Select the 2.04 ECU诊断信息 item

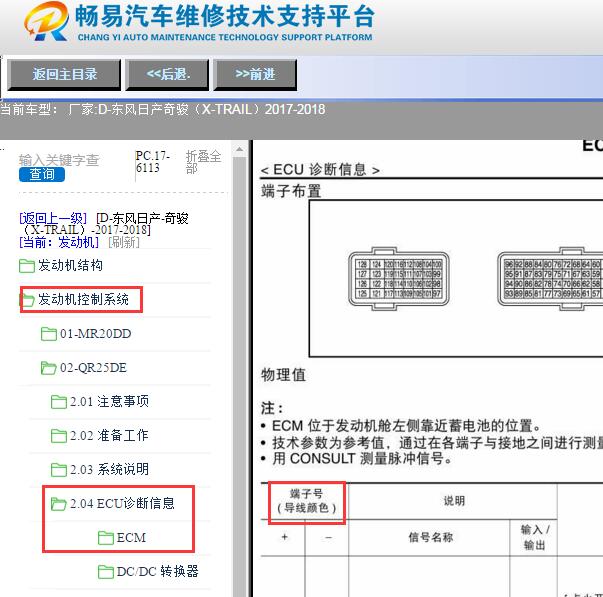pyautogui.click(x=122, y=504)
